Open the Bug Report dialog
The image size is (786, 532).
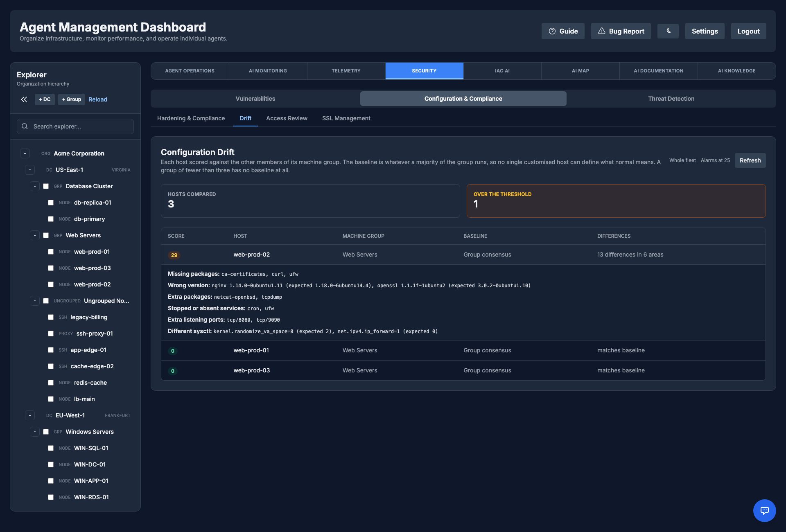pyautogui.click(x=621, y=31)
